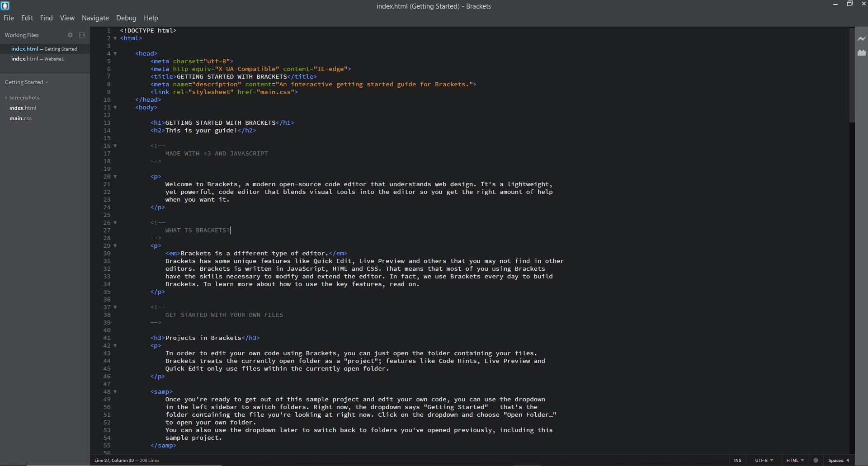Click the h2 text 'This is your guide!'

pos(201,131)
